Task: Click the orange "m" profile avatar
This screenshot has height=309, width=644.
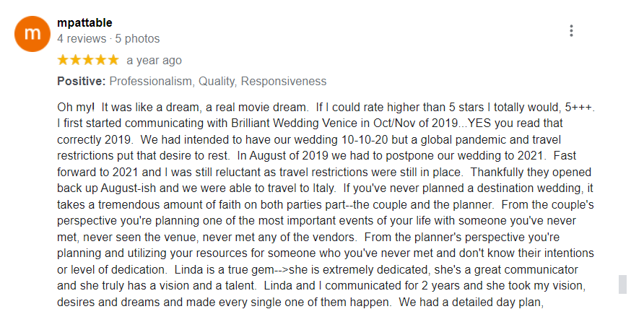Action: coord(32,33)
